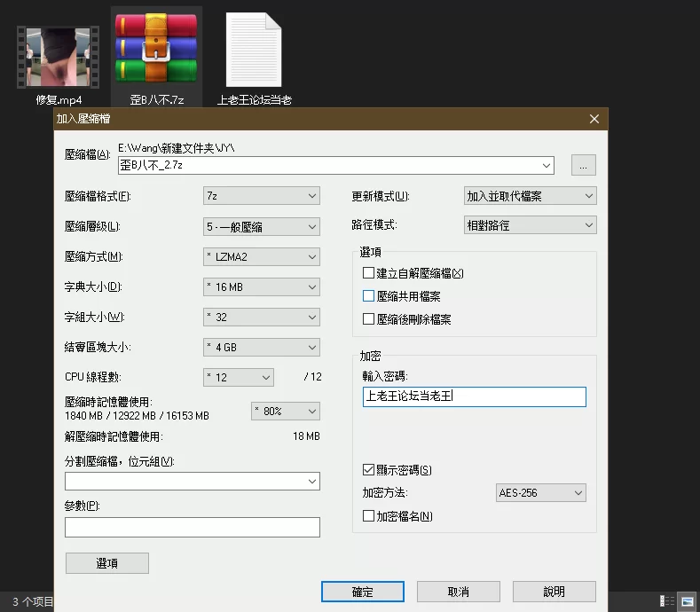The width and height of the screenshot is (700, 612).
Task: Open the 壓縮檔格式 7z dropdown
Action: click(262, 196)
